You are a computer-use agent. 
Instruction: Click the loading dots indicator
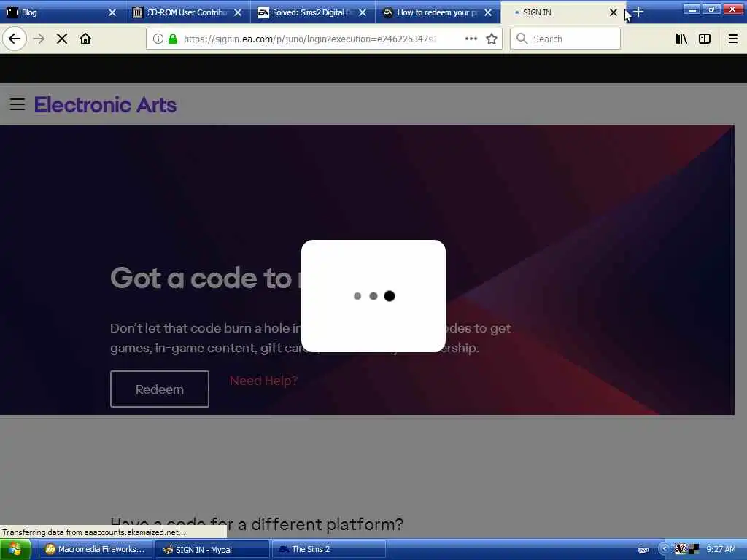(x=374, y=296)
